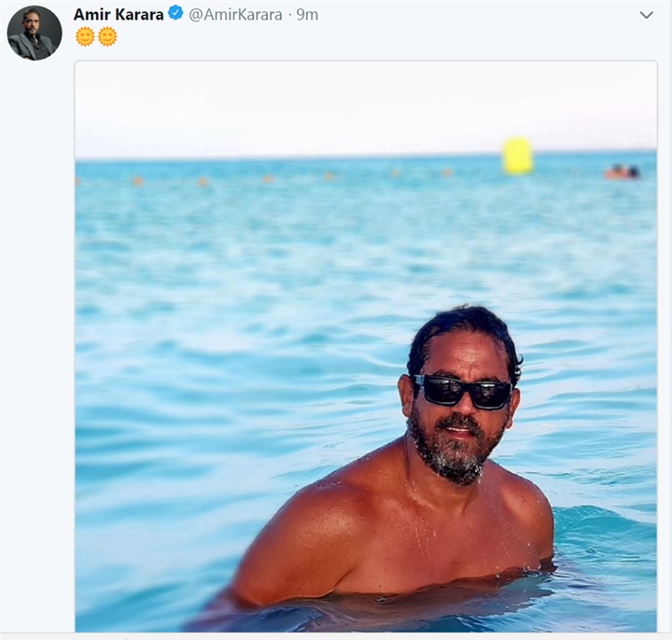Click the dot separator before 9m

point(289,16)
